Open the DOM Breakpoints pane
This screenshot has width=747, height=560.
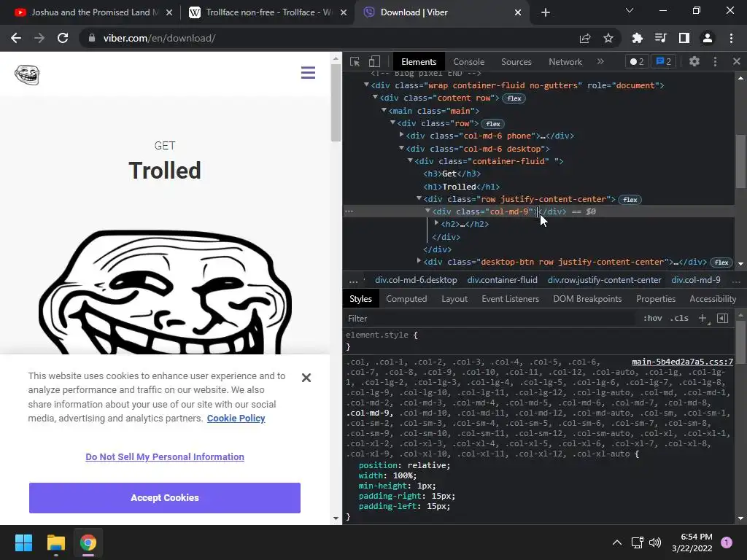tap(587, 299)
